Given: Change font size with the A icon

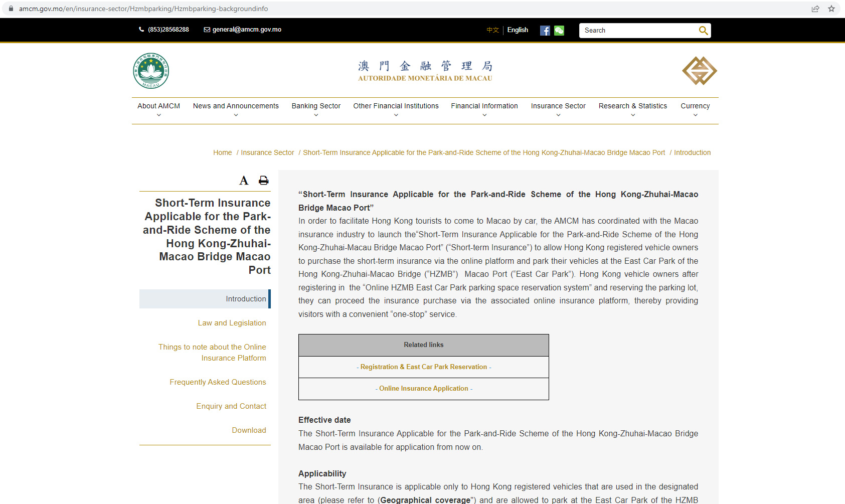Looking at the screenshot, I should pyautogui.click(x=244, y=181).
